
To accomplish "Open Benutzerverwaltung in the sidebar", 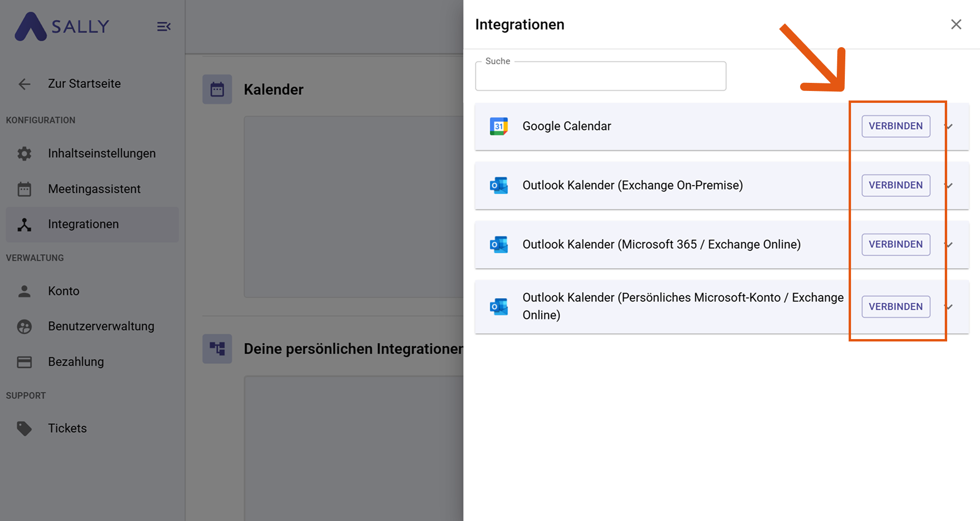I will pyautogui.click(x=101, y=326).
